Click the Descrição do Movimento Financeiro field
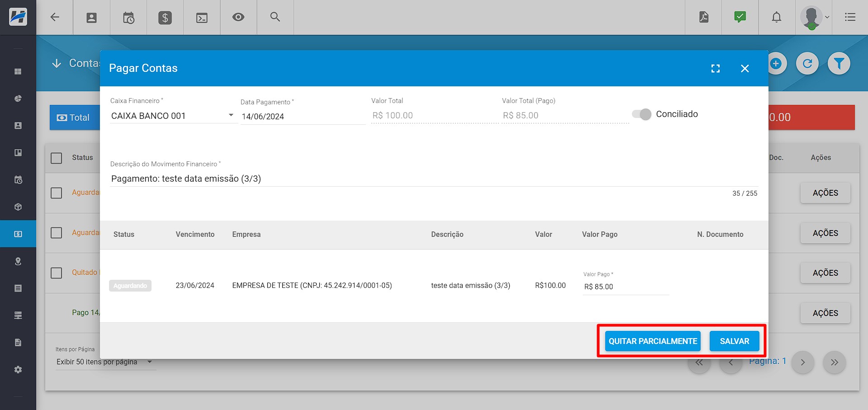 [x=434, y=179]
